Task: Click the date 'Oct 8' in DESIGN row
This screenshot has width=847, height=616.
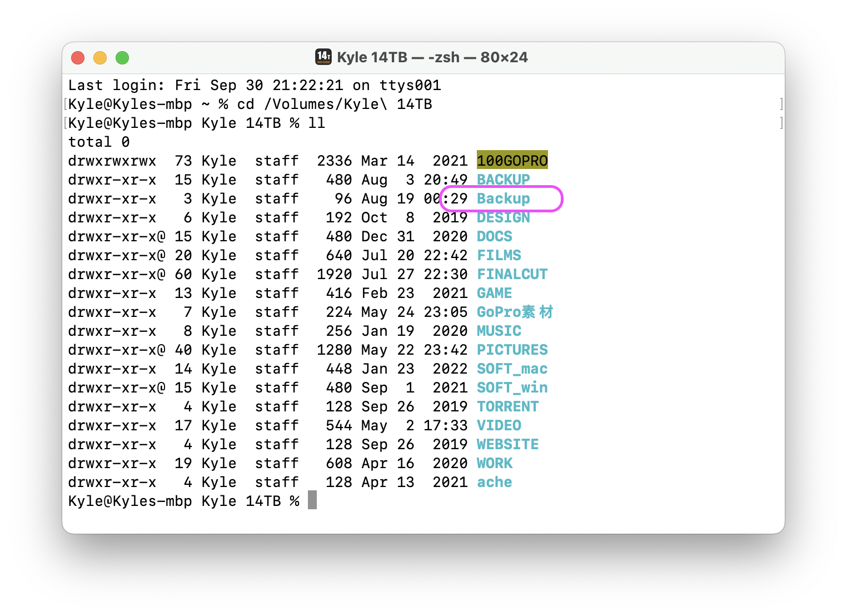Action: coord(388,217)
